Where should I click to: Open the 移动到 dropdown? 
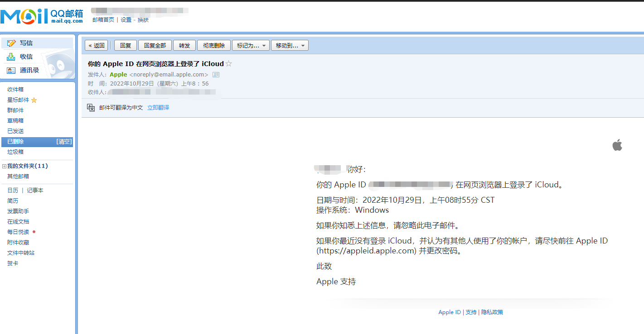[290, 45]
